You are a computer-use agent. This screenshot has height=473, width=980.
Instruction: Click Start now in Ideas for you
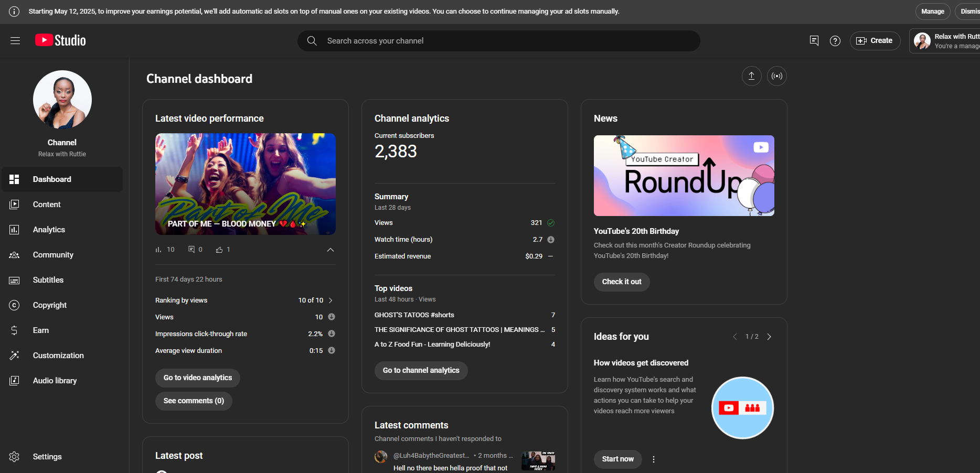coord(618,459)
